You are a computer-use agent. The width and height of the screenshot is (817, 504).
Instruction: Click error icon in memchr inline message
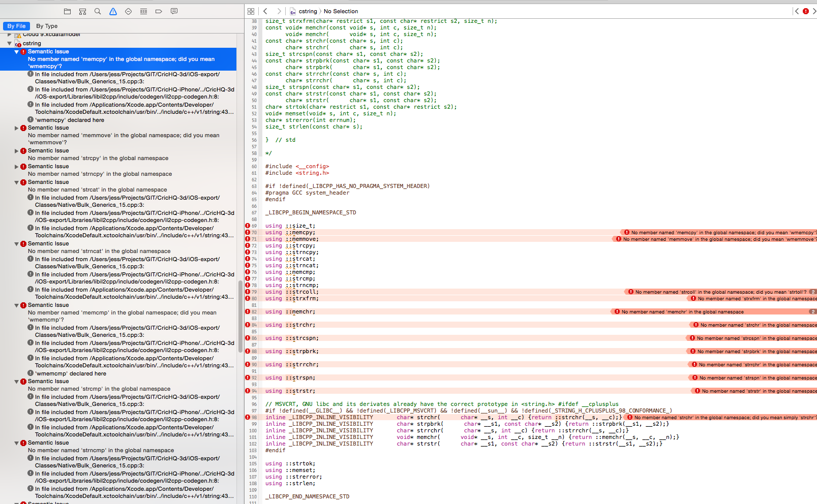click(x=617, y=311)
